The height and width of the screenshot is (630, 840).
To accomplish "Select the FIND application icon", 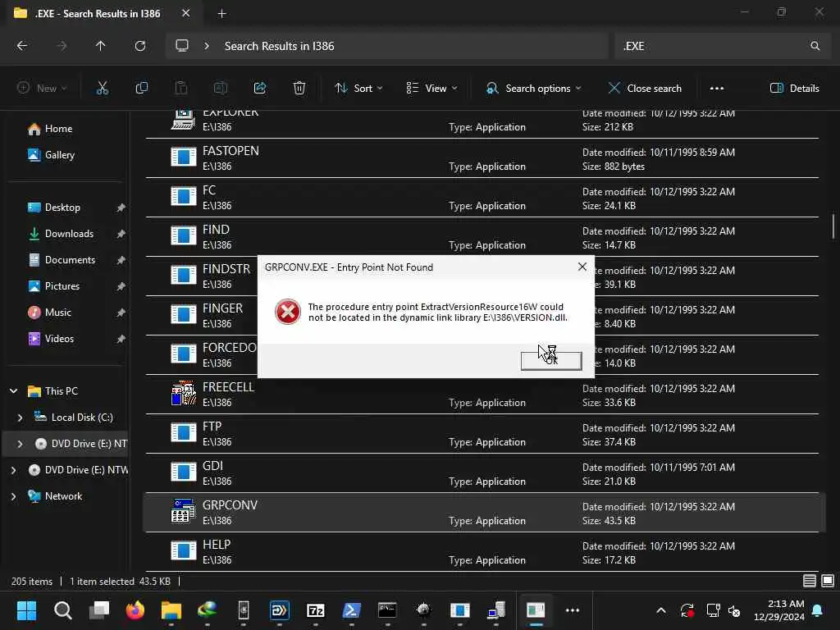I will pyautogui.click(x=183, y=235).
